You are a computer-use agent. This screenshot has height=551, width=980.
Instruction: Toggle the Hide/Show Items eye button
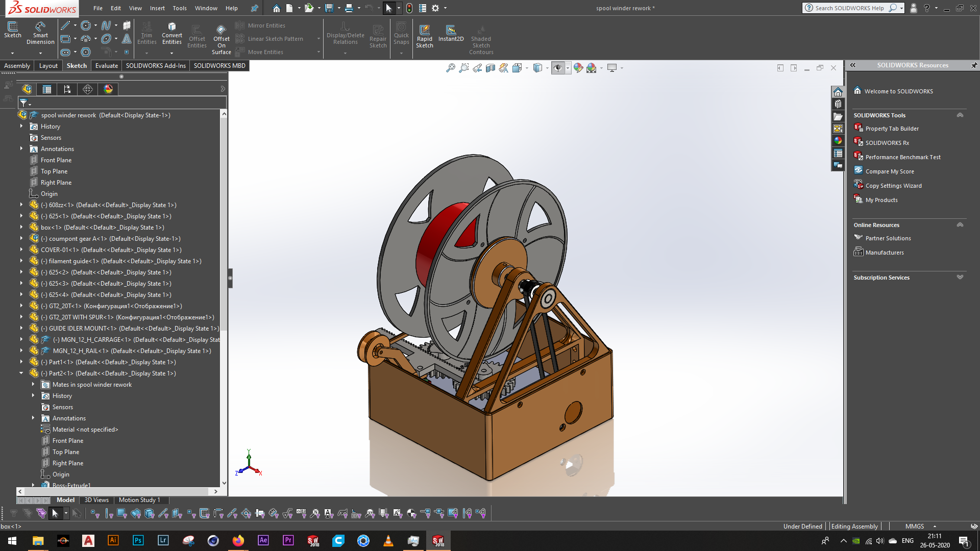tap(558, 68)
